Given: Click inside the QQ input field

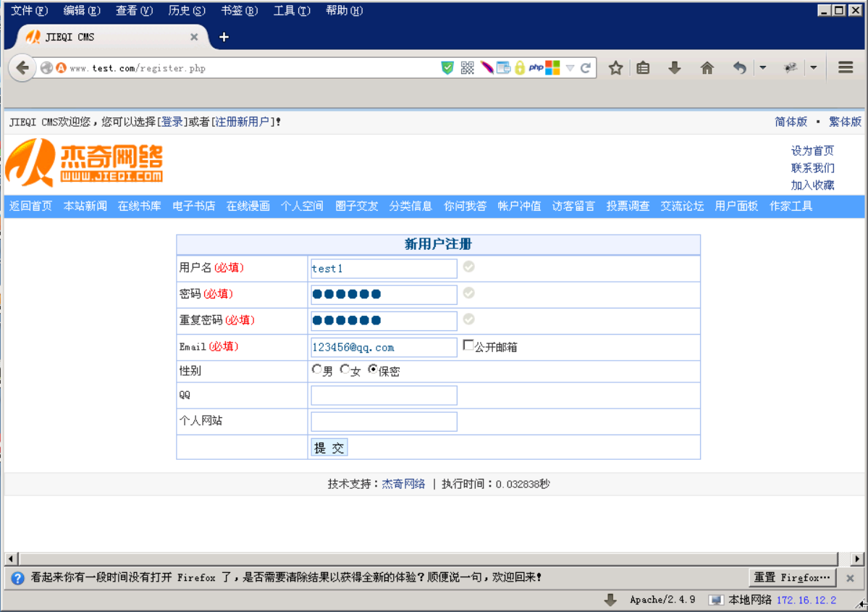Looking at the screenshot, I should tap(383, 395).
